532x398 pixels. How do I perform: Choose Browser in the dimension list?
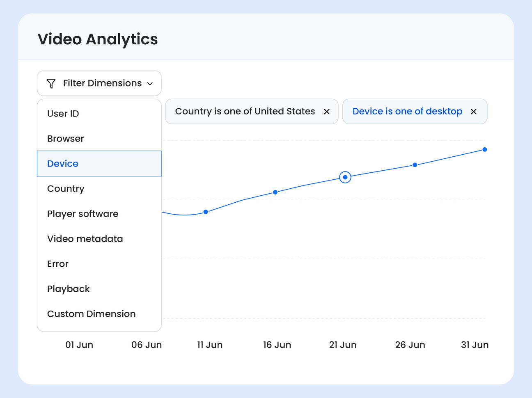pyautogui.click(x=99, y=139)
